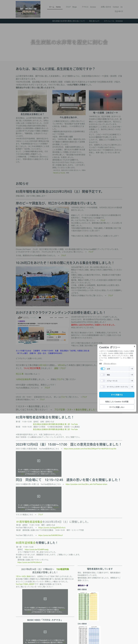Open the memorial monument photo
The image size is (138, 644).
(x=69, y=103)
